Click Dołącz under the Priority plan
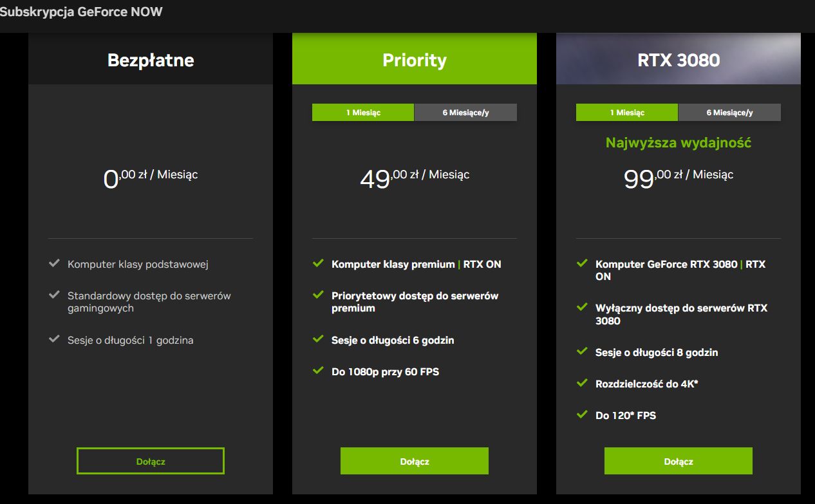 (x=415, y=461)
